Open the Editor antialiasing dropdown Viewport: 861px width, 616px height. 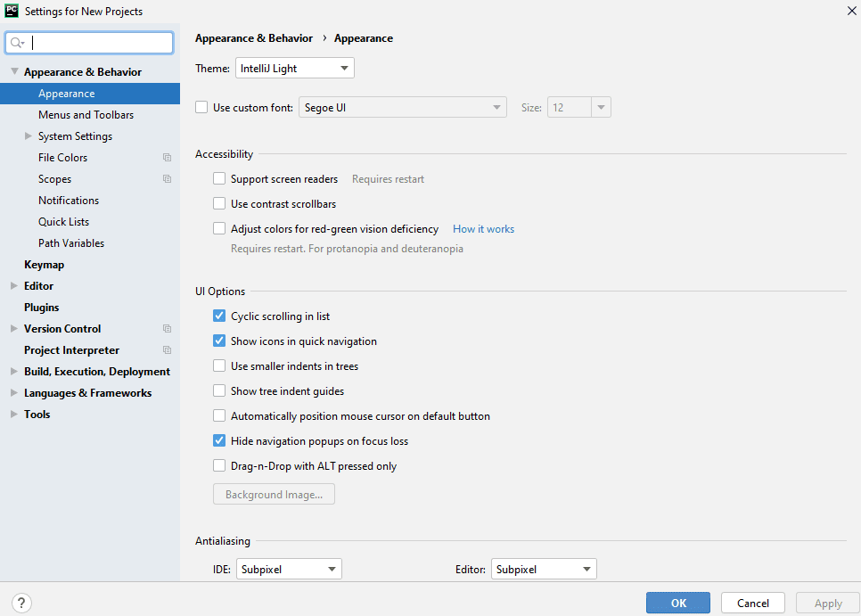[x=545, y=569]
